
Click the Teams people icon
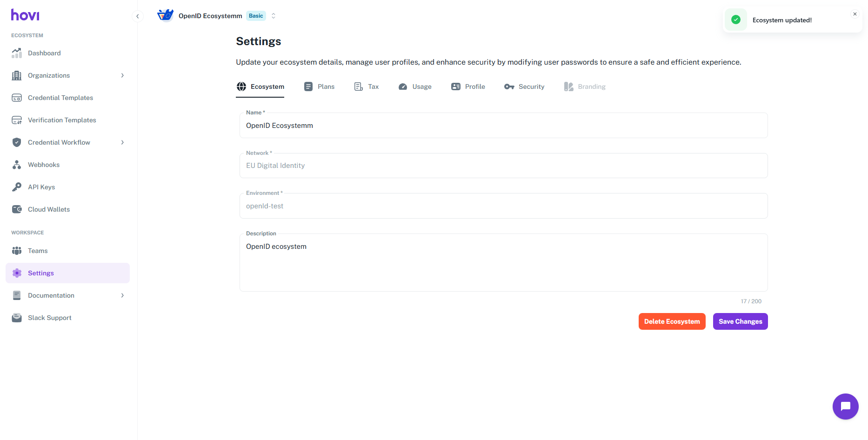[x=17, y=251]
